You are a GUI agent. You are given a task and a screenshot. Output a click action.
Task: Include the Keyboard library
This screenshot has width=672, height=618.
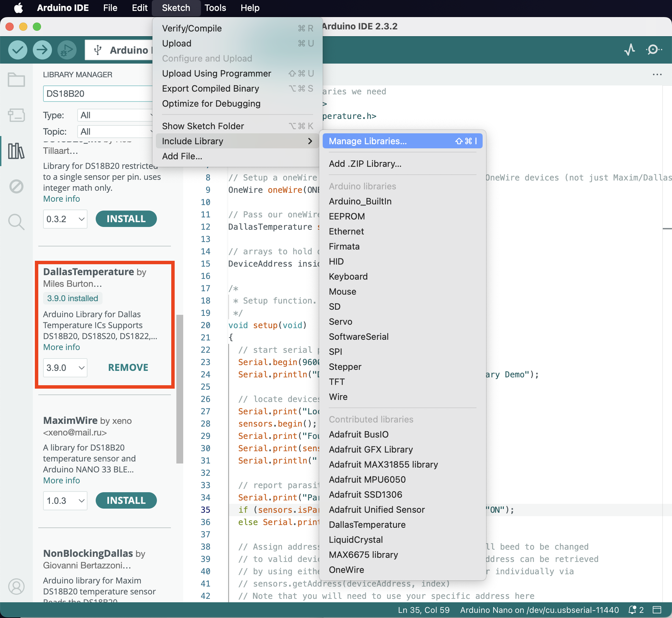(x=402, y=277)
